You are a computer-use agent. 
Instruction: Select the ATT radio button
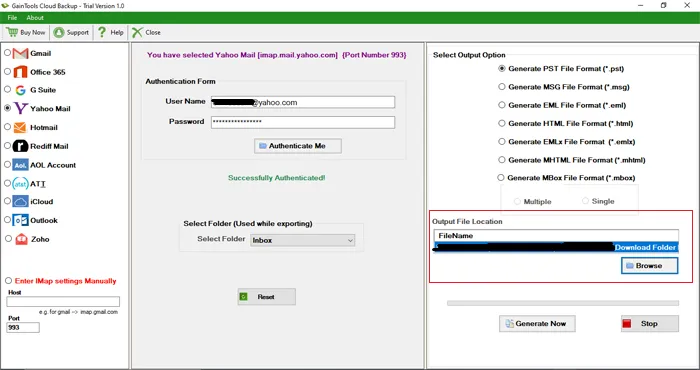point(8,183)
